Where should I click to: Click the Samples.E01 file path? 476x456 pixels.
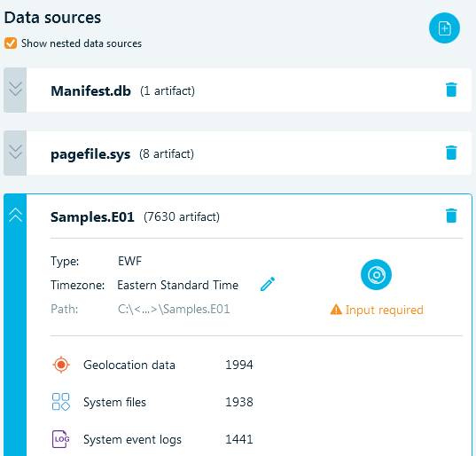coord(174,310)
